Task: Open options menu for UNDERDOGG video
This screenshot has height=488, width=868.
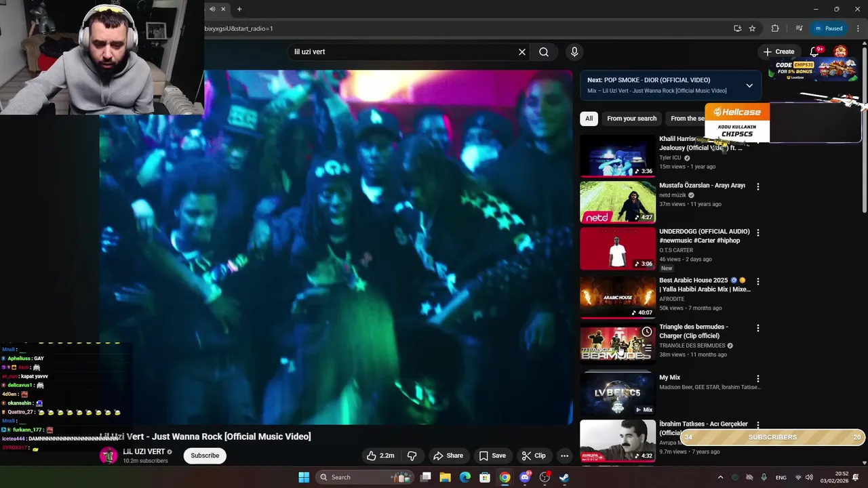Action: 758,232
